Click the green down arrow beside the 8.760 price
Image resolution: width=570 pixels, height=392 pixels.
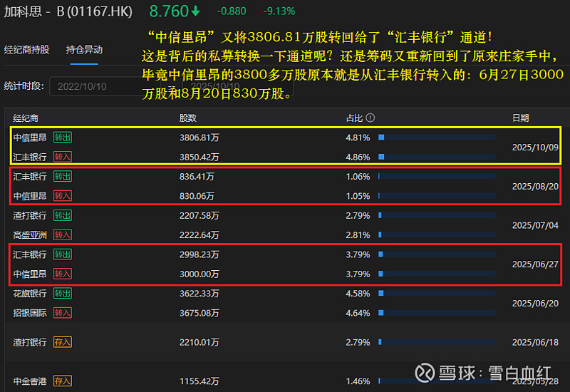195,11
